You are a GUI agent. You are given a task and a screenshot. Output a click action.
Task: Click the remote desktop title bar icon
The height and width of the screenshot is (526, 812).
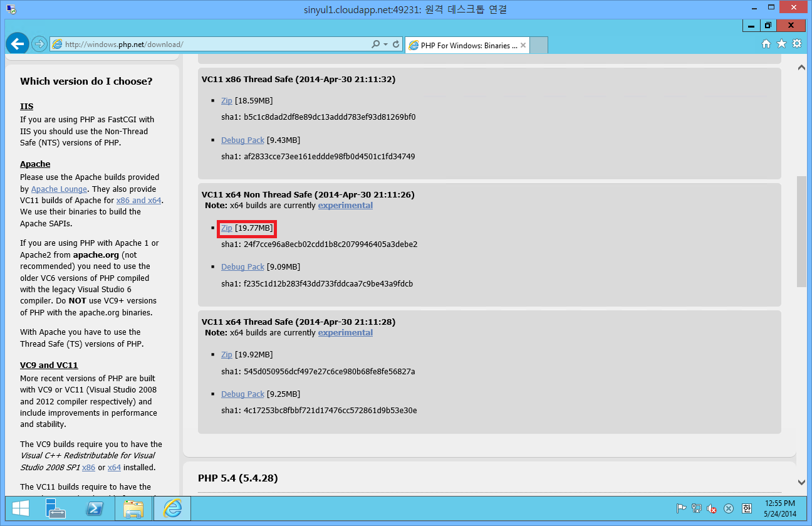coord(11,9)
